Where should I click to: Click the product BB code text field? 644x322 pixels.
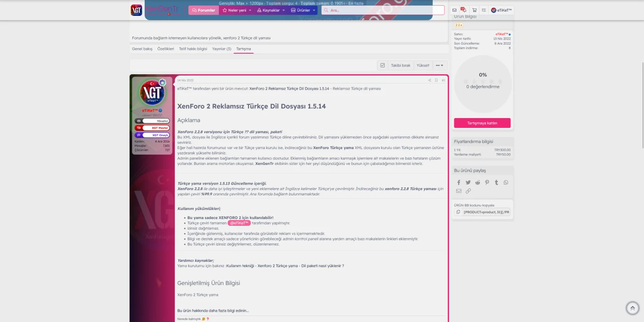click(x=486, y=212)
